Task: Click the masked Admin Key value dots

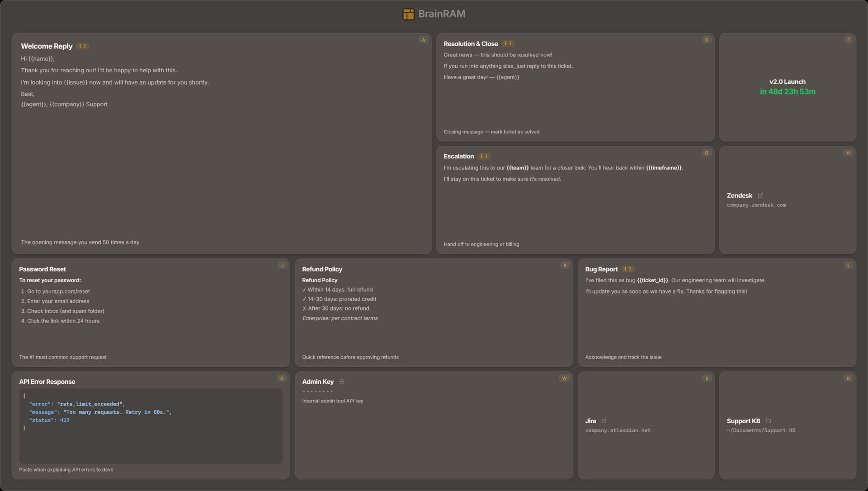Action: coord(317,392)
